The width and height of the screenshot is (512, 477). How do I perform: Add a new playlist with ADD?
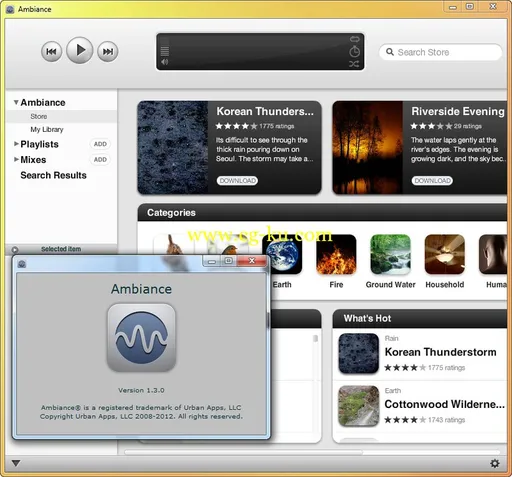100,144
